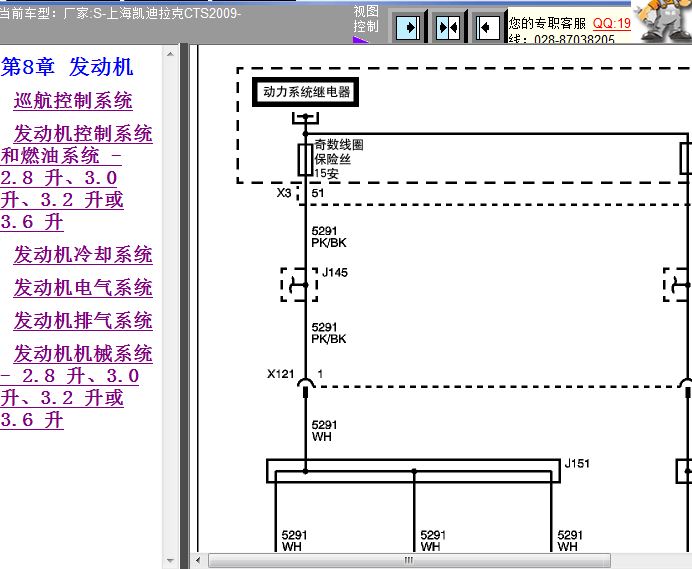Click the 第8章 发动机 chapter heading
Image resolution: width=692 pixels, height=569 pixels.
(x=67, y=67)
